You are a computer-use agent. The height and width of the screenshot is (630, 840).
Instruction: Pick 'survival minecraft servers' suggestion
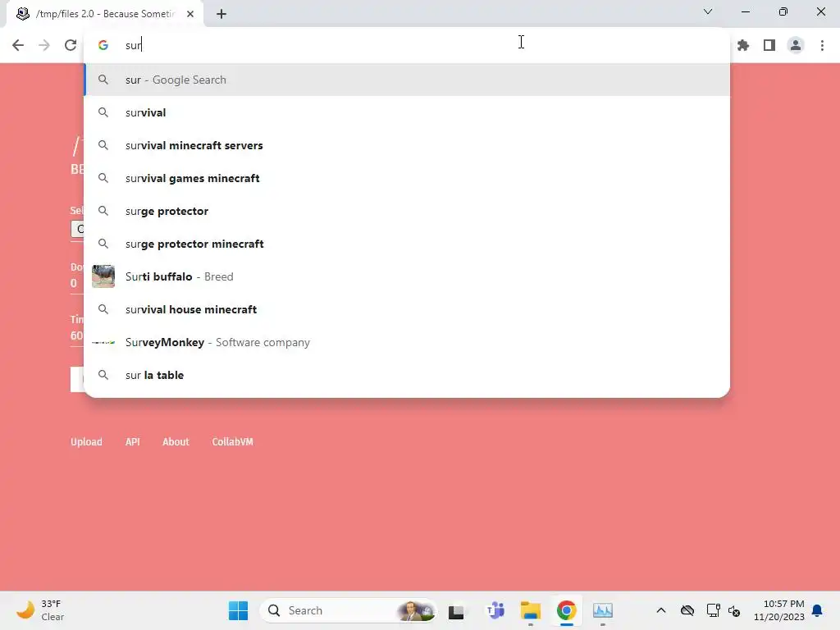coord(407,145)
